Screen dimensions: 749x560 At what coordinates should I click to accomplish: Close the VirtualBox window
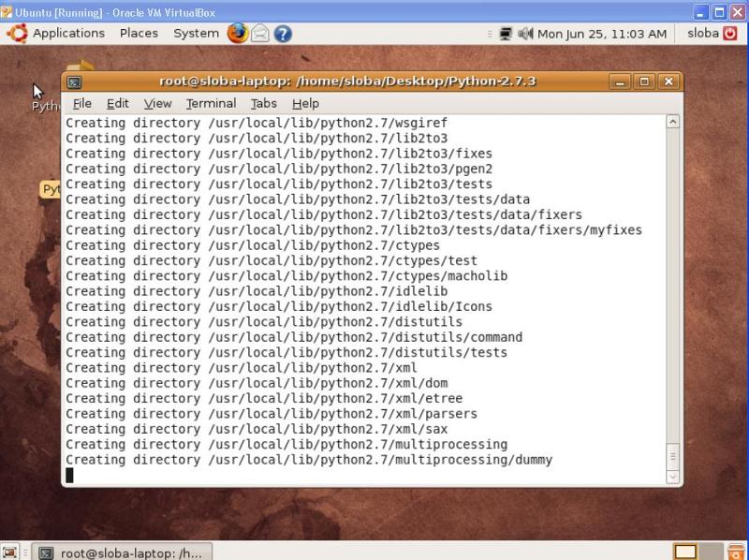pyautogui.click(x=738, y=12)
